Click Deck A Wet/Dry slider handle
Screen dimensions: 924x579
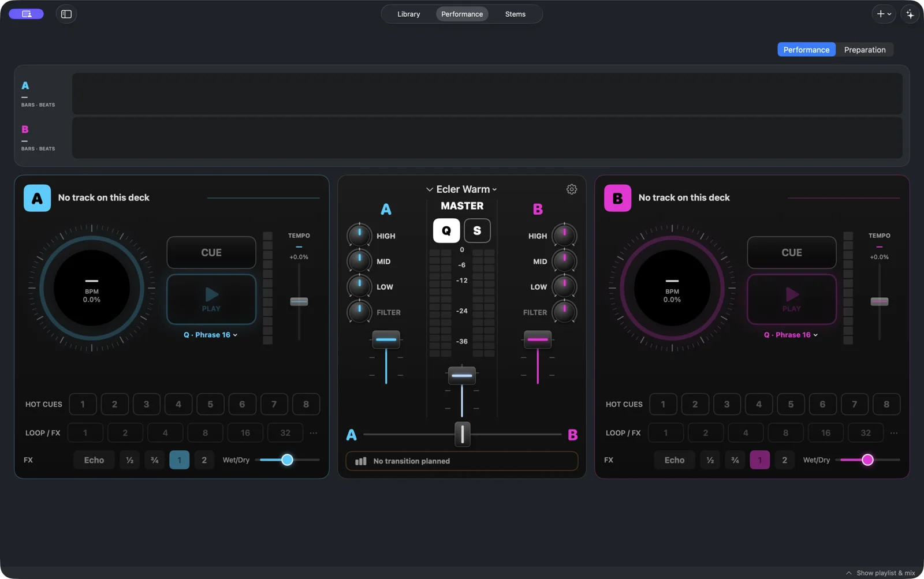[x=287, y=460]
